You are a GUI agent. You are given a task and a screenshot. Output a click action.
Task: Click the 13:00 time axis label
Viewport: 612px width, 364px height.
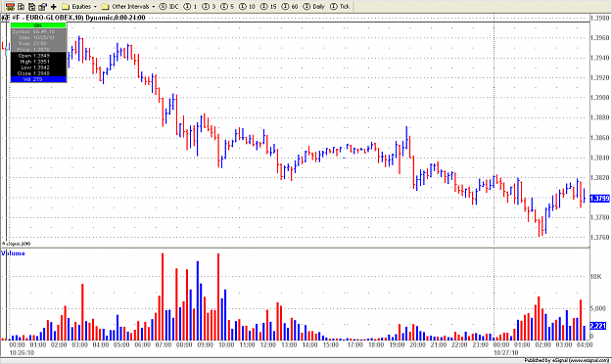click(289, 344)
